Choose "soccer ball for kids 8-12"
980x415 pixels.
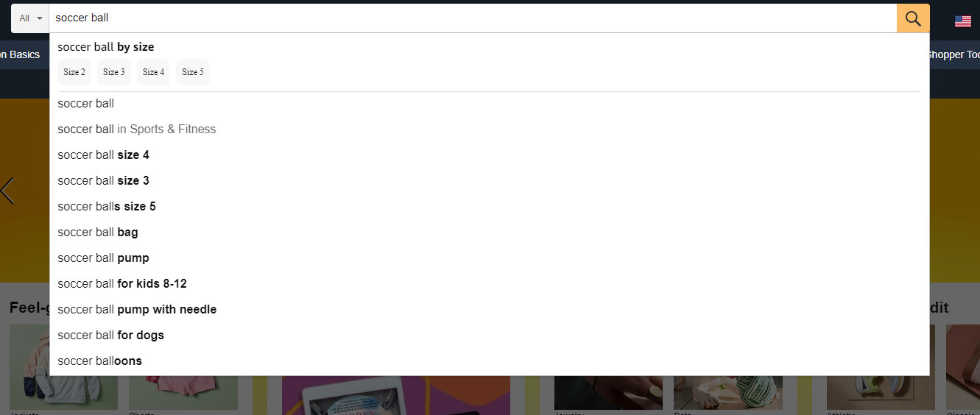[490, 284]
